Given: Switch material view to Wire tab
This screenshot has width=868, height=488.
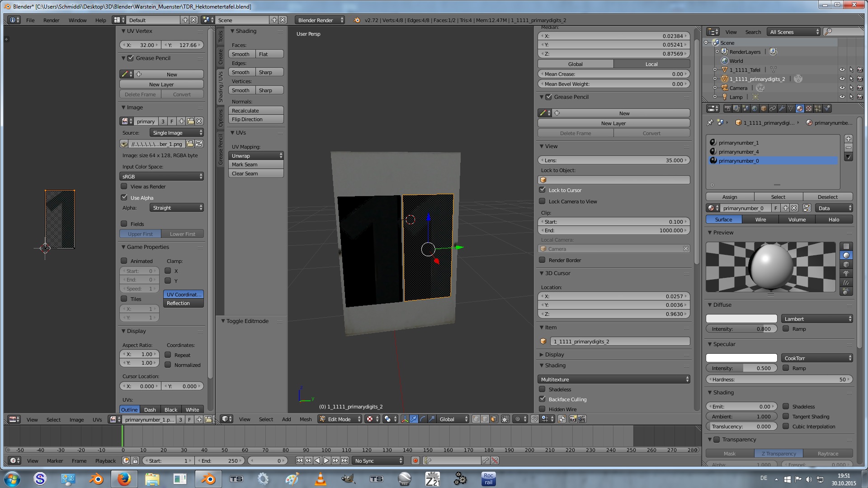Looking at the screenshot, I should click(x=760, y=219).
